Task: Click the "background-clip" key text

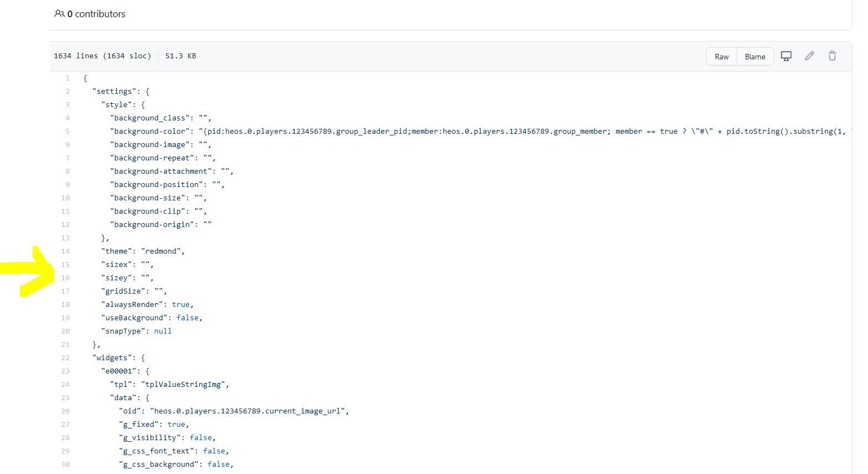Action: coord(148,211)
